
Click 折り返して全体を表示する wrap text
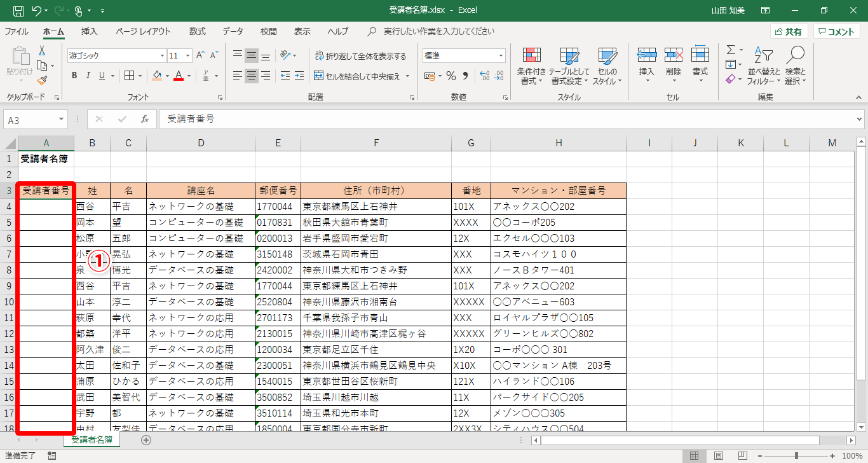tap(360, 56)
